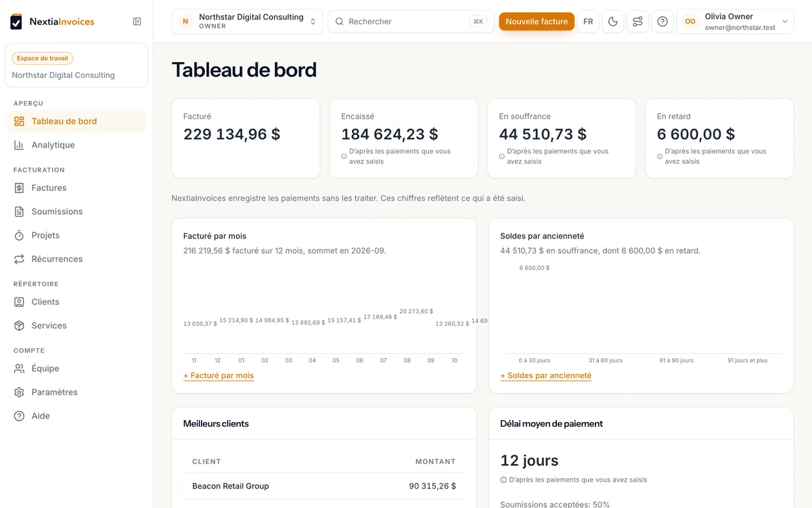Open Northstar Digital Consulting workspace switcher
812x508 pixels.
point(247,22)
